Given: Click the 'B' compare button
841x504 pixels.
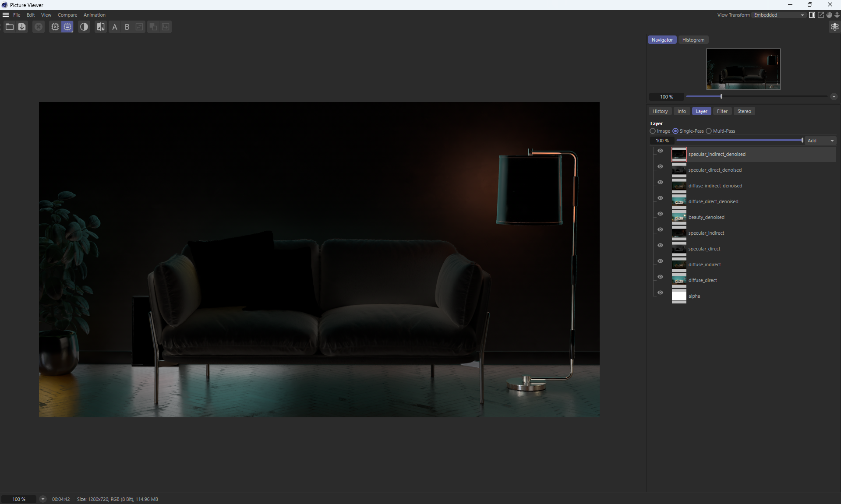Looking at the screenshot, I should pos(127,27).
